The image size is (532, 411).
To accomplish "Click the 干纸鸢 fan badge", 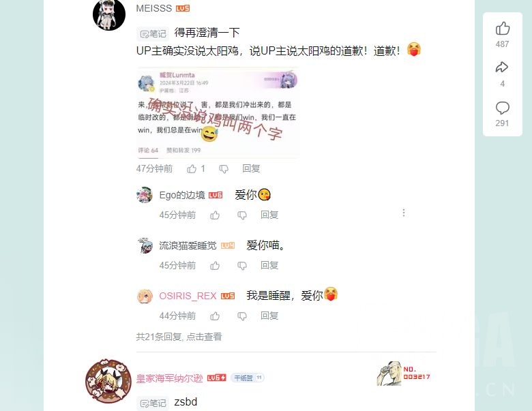I will (x=248, y=378).
